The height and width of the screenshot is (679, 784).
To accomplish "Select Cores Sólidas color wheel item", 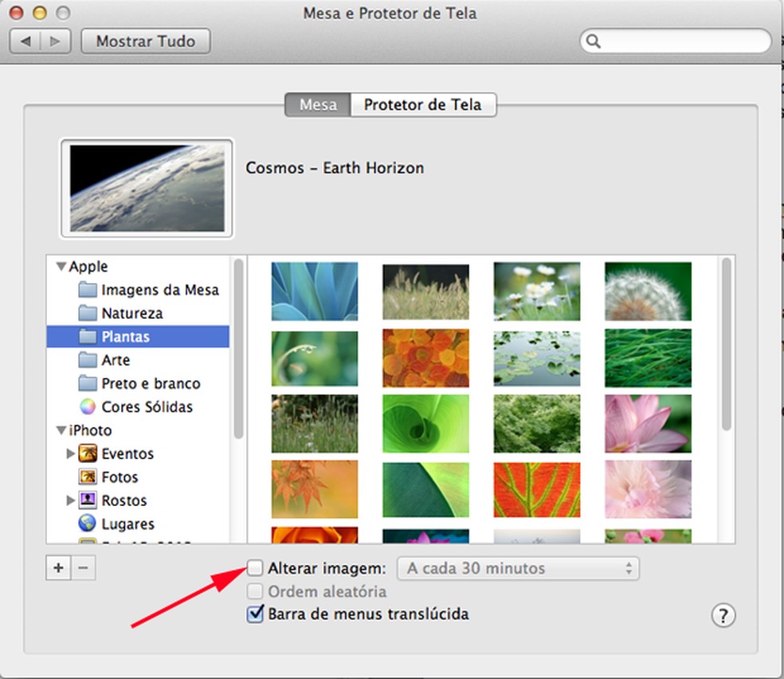I will pyautogui.click(x=138, y=407).
